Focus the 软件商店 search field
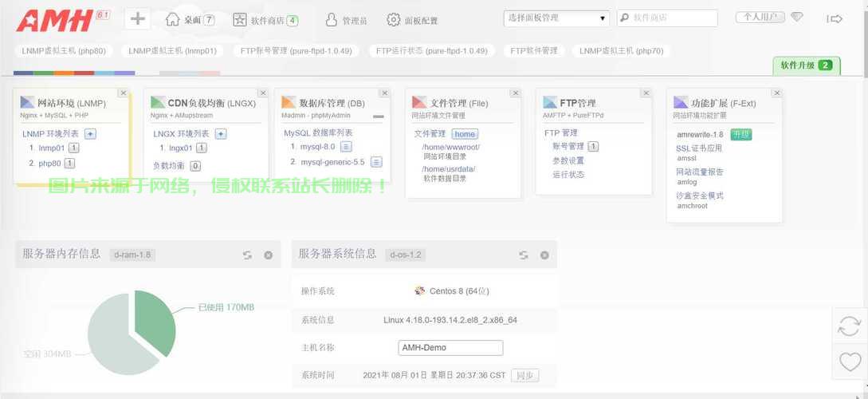 coord(667,18)
